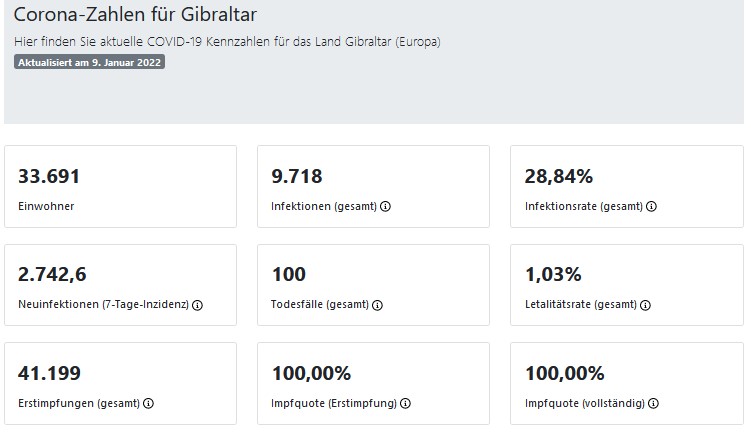Click info icon beside Infektionsrate (gesamt)
This screenshot has height=433, width=751.
(x=652, y=207)
